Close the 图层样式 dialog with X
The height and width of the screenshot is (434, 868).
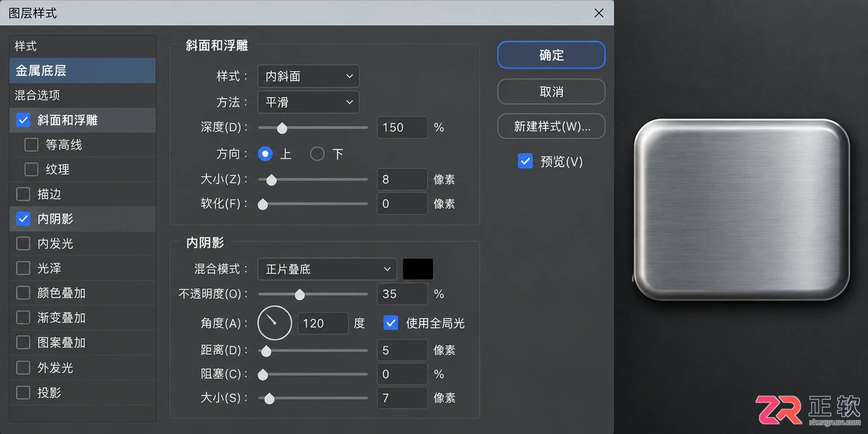599,13
